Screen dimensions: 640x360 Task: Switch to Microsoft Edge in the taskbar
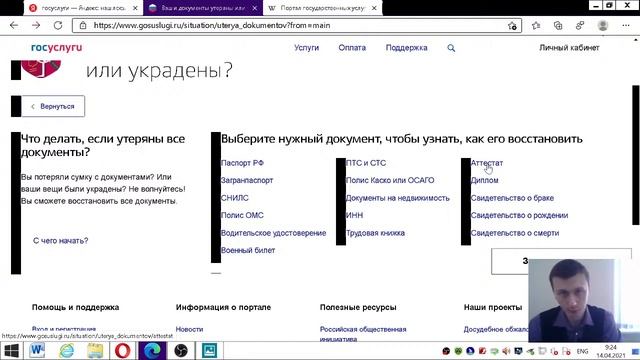(152, 351)
